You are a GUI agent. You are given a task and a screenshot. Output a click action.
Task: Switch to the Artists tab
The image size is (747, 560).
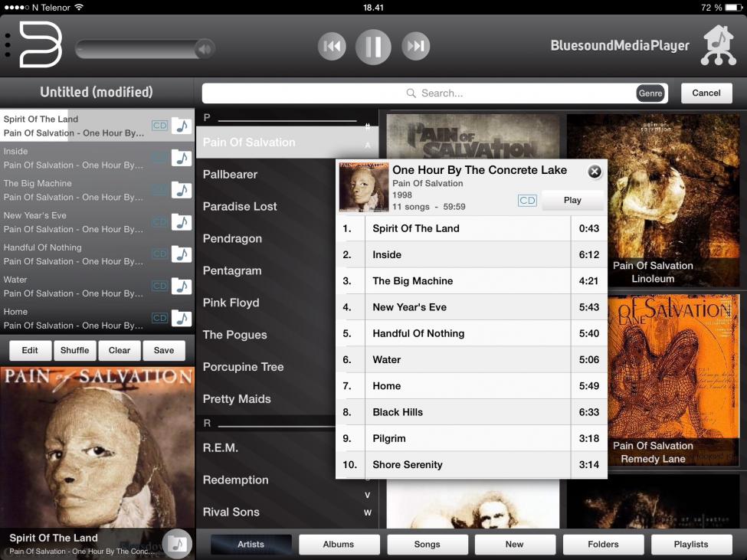click(x=251, y=544)
